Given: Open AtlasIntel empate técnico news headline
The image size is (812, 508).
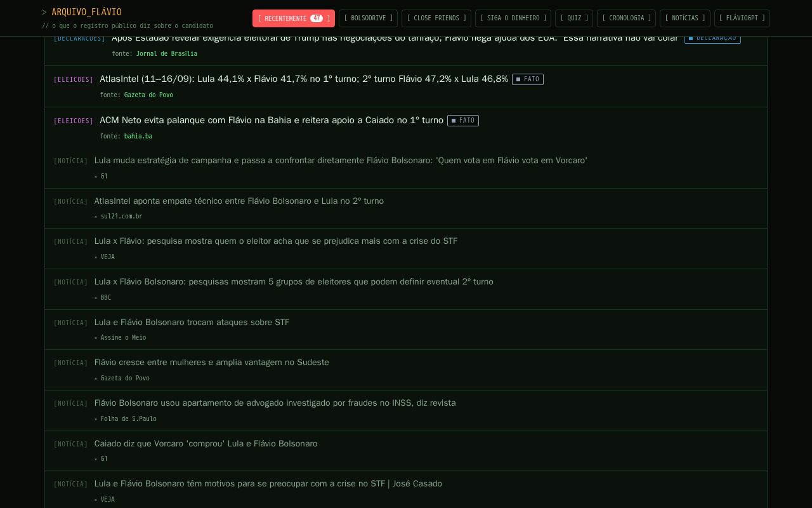Looking at the screenshot, I should click(239, 201).
